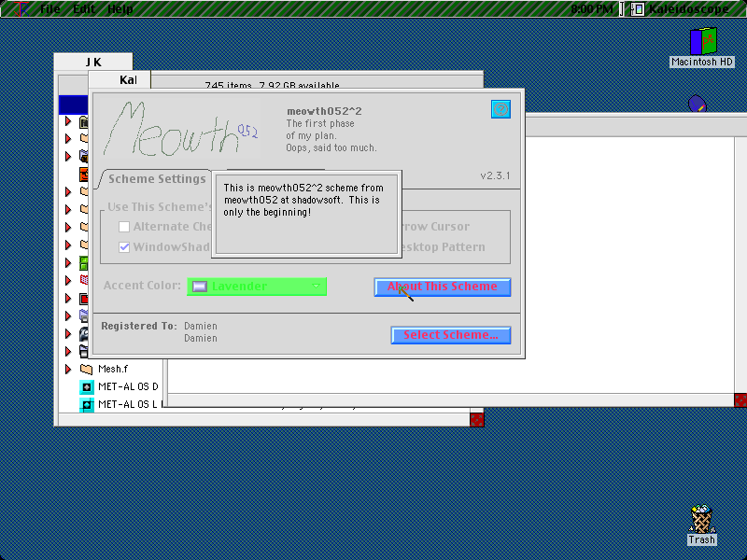747x560 pixels.
Task: Click the 'meowth052^2' scheme title text
Action: click(324, 111)
